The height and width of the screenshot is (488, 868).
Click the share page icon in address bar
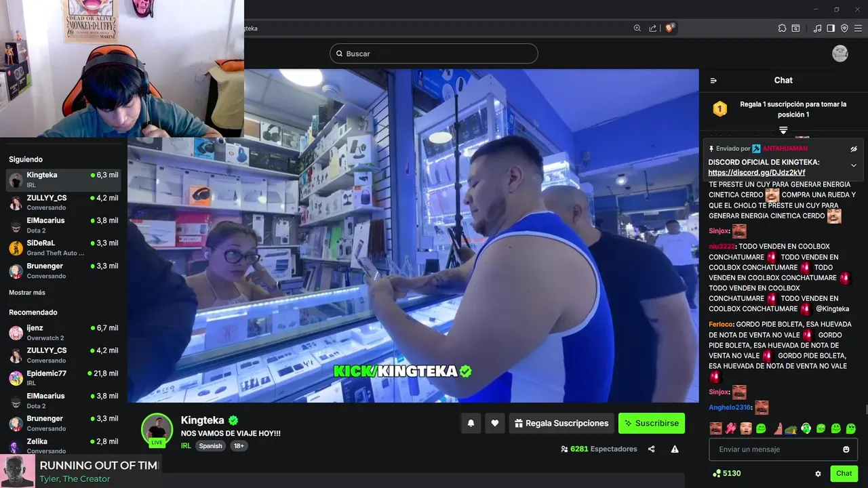652,28
